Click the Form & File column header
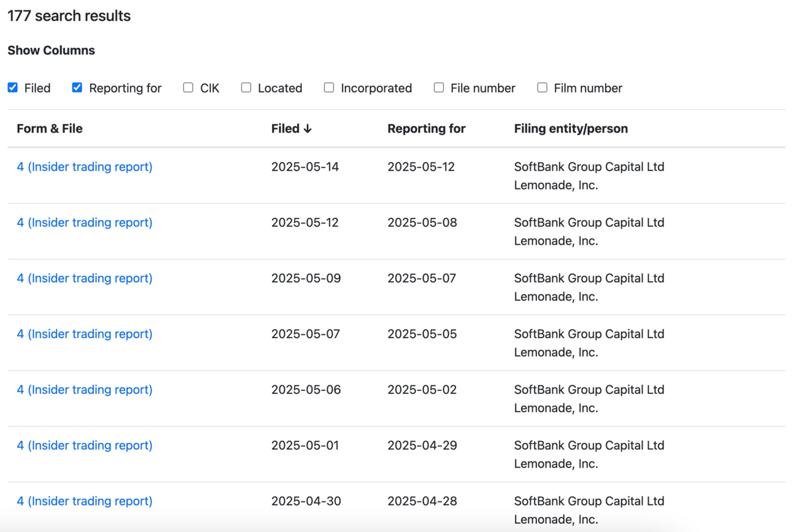 coord(50,129)
